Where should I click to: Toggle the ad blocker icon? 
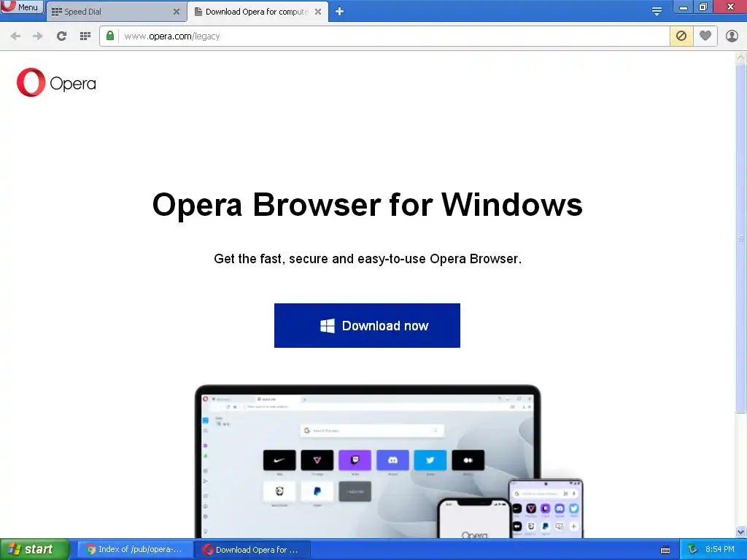coord(681,36)
